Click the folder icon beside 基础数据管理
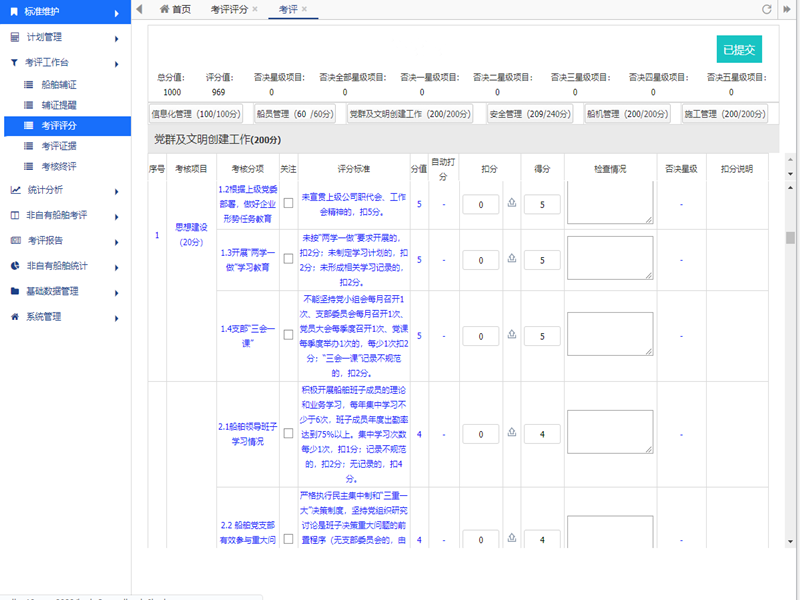 tap(15, 292)
